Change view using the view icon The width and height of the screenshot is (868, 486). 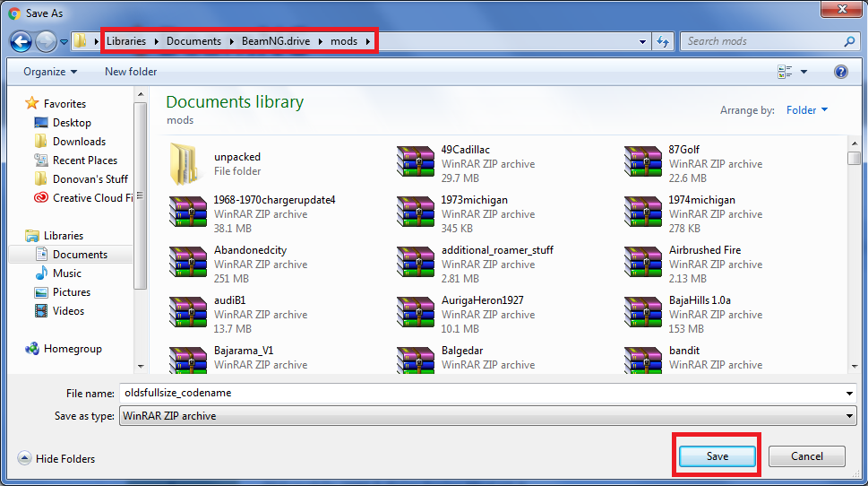pos(785,72)
